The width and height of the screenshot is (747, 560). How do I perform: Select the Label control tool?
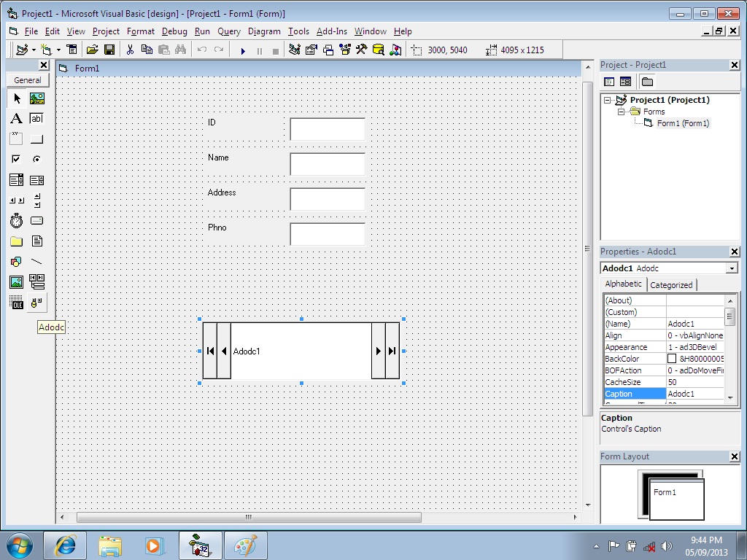[17, 119]
